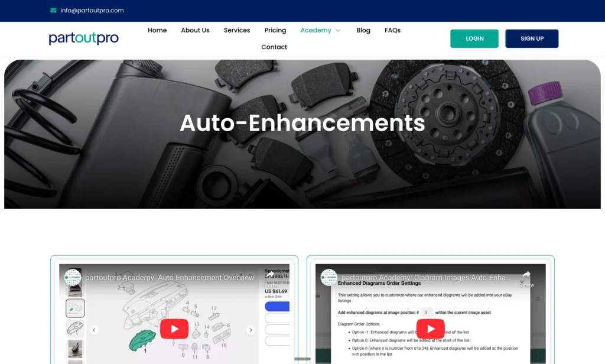This screenshot has height=364, width=605.
Task: Select the Blog menu item
Action: [363, 30]
